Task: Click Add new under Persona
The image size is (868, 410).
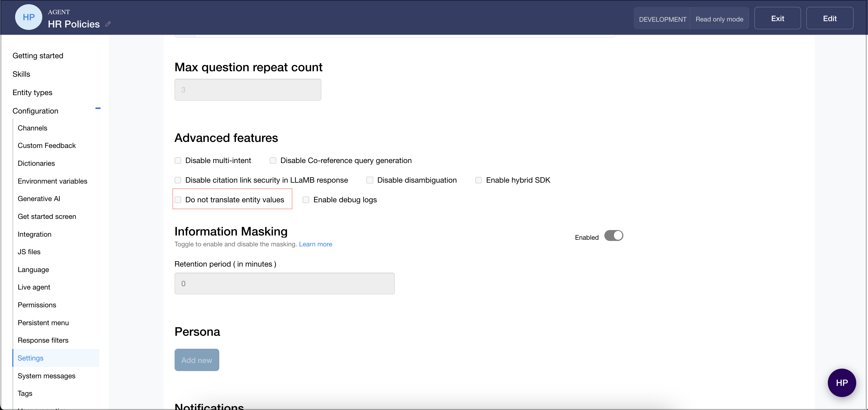Action: click(x=197, y=360)
